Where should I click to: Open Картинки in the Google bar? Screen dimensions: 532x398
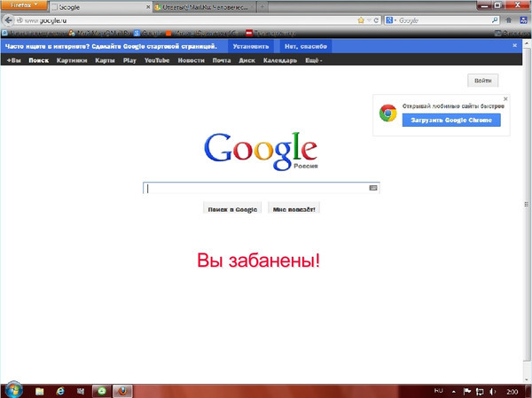click(72, 60)
